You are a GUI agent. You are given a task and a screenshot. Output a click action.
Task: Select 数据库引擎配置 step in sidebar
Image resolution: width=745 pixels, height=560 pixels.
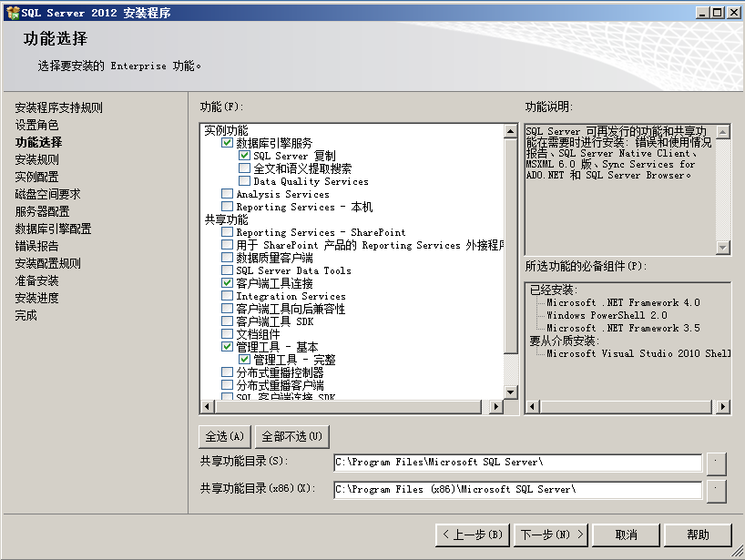pyautogui.click(x=53, y=229)
